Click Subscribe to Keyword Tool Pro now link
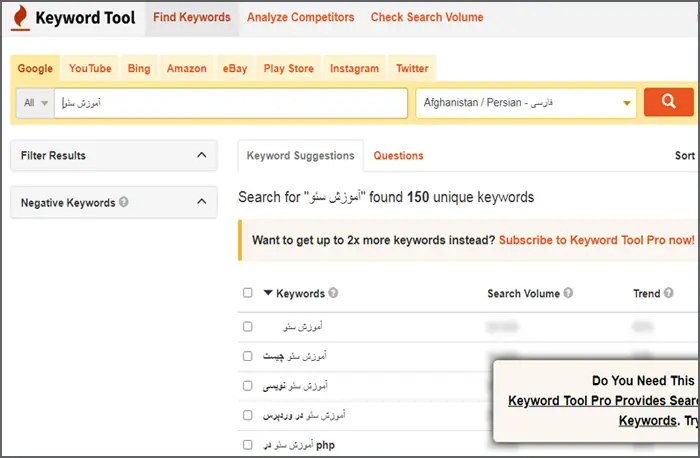 coord(596,240)
